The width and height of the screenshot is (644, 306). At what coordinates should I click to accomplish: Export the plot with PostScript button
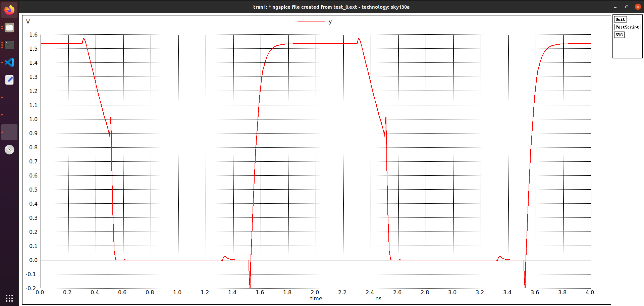click(627, 27)
